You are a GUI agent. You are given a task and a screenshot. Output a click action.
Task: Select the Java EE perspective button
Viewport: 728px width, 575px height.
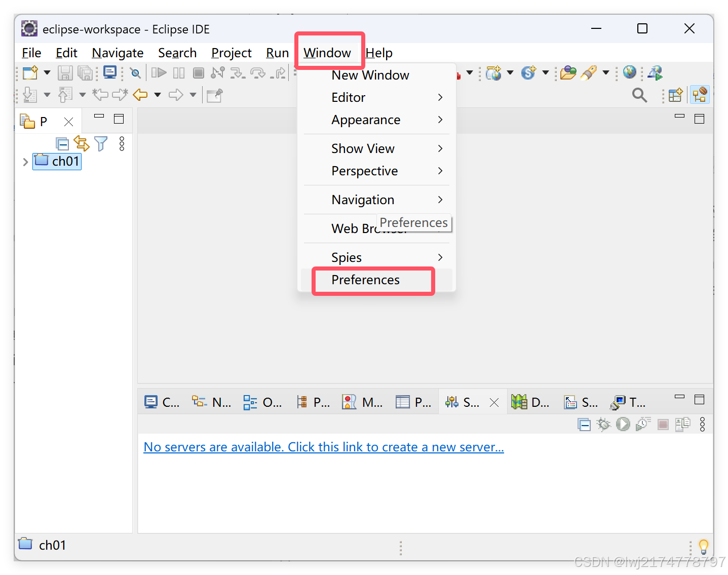point(700,95)
